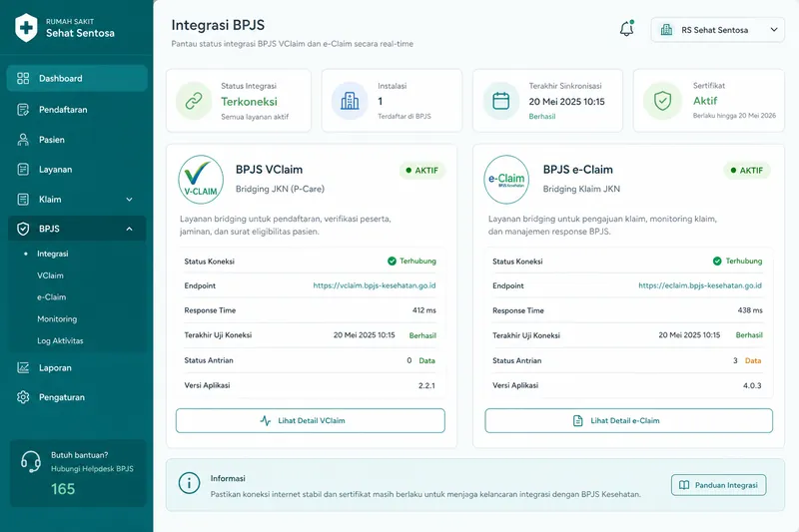The image size is (799, 532).
Task: Click the book icon on Panduan Integrasi
Action: tap(684, 485)
